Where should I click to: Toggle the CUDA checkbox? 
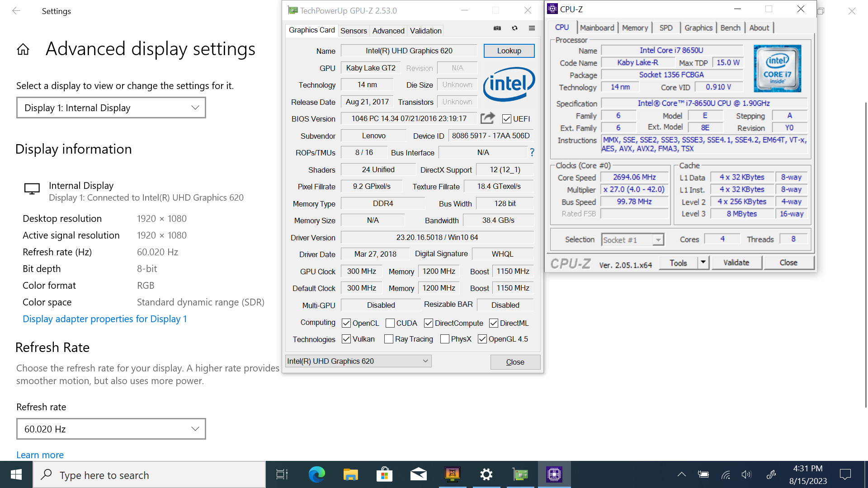[x=390, y=323]
